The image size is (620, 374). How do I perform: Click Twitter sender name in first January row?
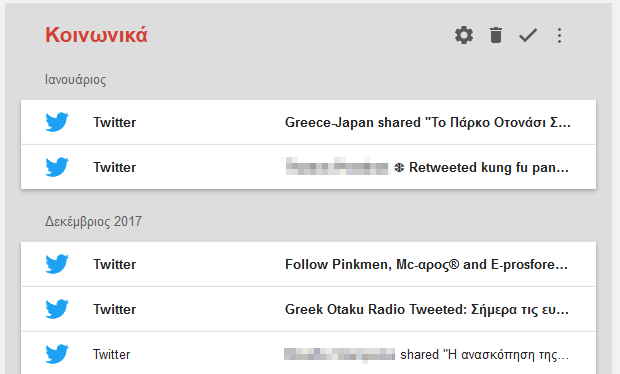115,122
